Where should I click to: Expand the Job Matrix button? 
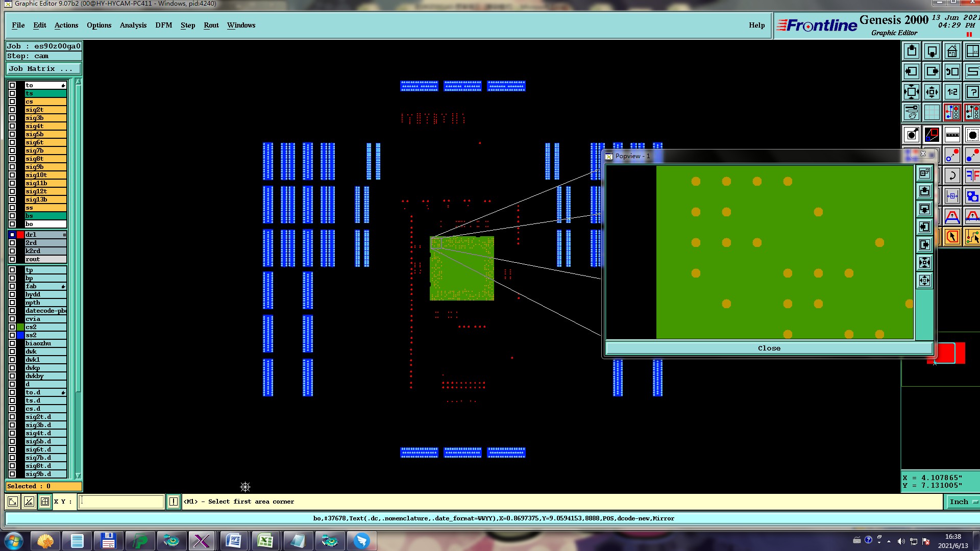[43, 69]
